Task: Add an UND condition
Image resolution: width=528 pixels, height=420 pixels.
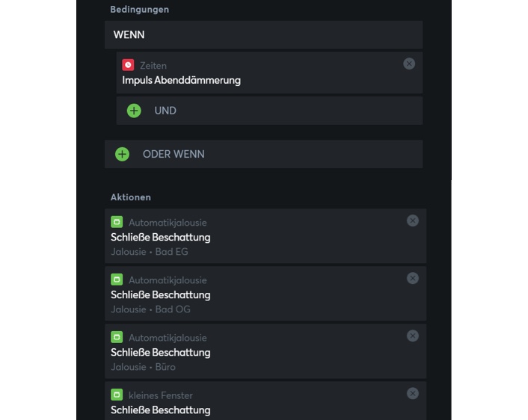Action: 165,111
